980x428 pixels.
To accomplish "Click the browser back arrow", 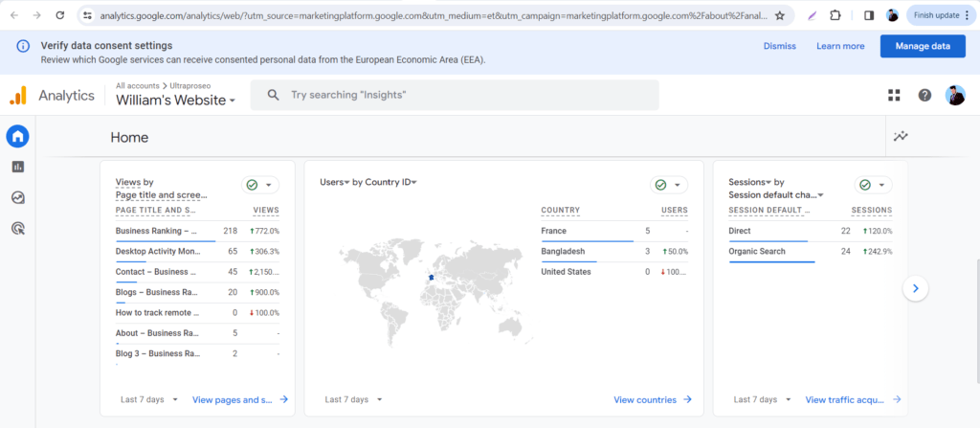I will 14,15.
